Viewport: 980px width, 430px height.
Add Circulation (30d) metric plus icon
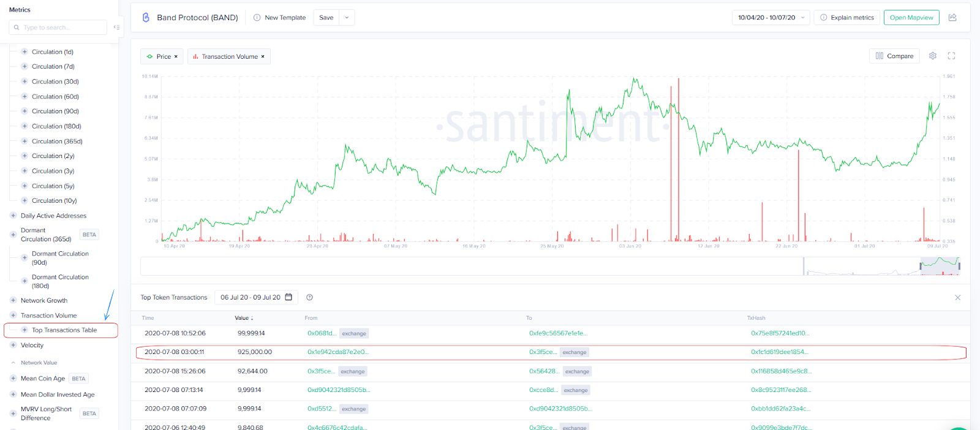[x=24, y=81]
